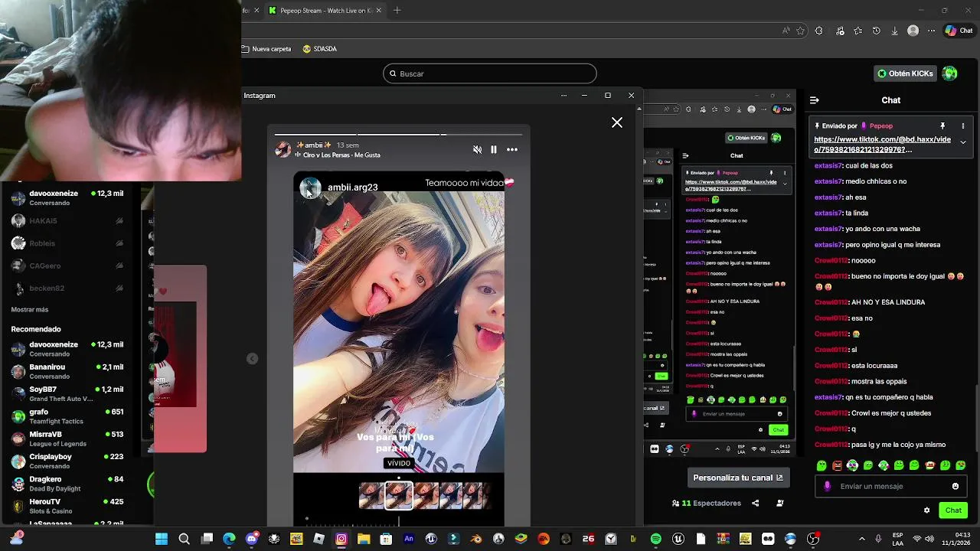View the 11 Espectadores list
Viewport: 980px width, 551px height.
[706, 504]
